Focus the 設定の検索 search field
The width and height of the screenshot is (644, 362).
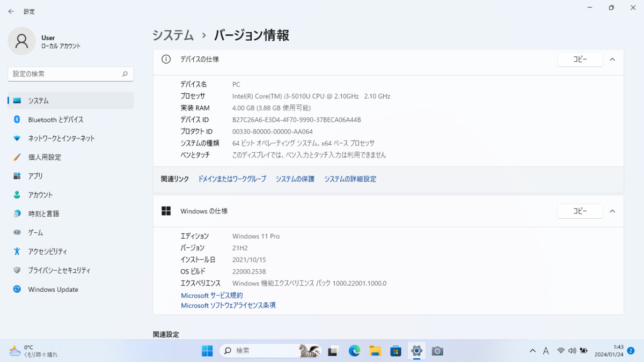70,74
